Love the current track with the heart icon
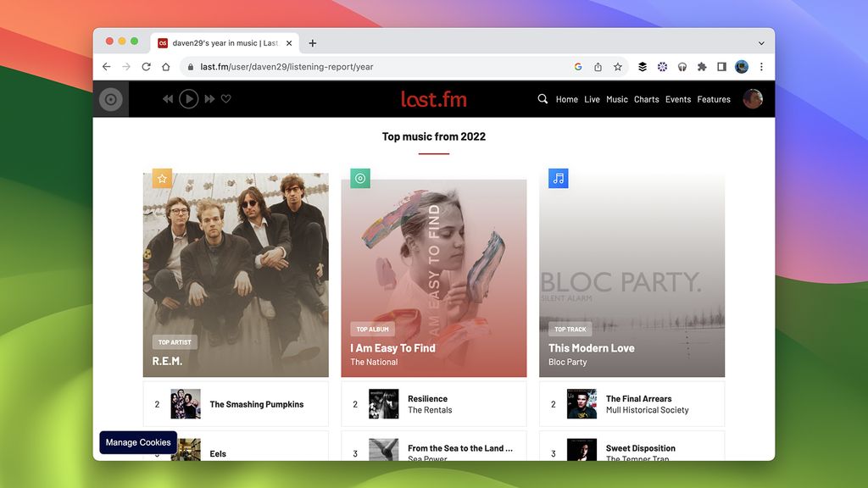The image size is (868, 488). click(x=225, y=98)
